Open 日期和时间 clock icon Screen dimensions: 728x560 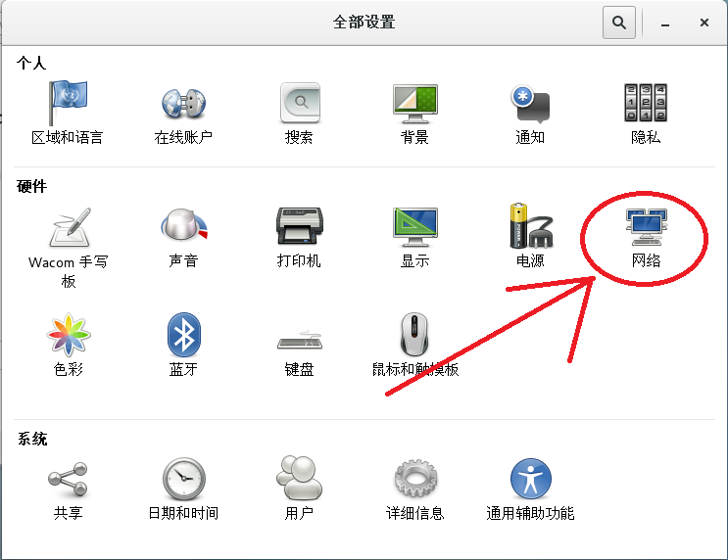coord(184,479)
